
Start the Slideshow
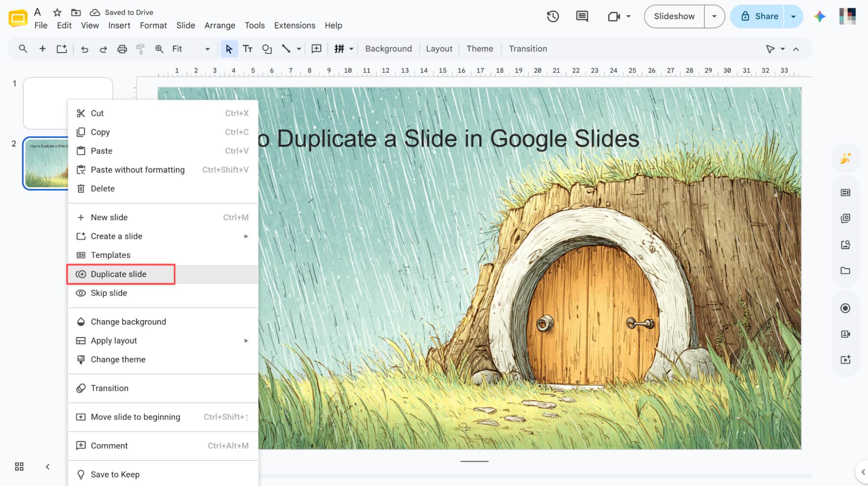(x=674, y=16)
